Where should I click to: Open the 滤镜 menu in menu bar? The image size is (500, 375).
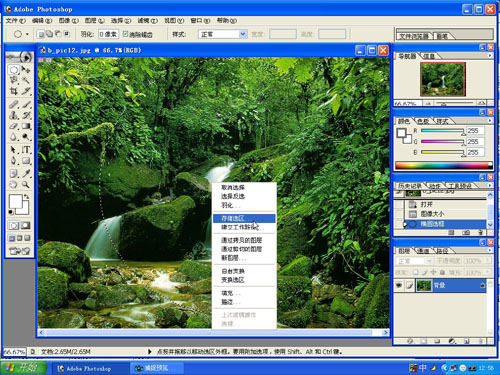tap(147, 21)
